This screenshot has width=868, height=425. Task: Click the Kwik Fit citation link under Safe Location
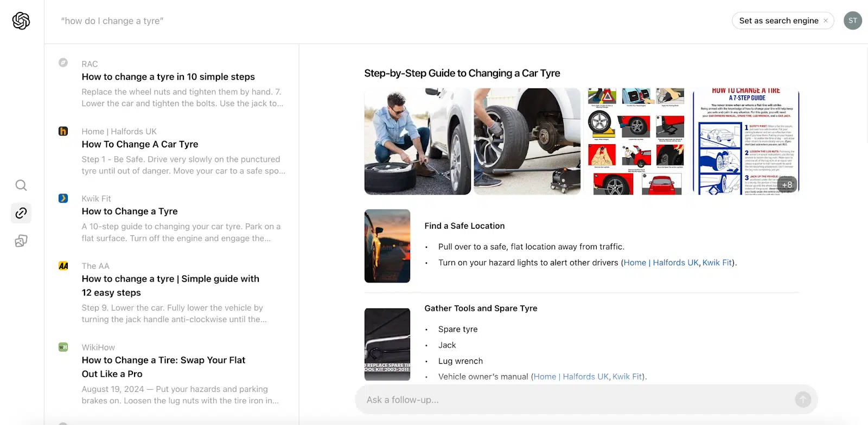click(717, 262)
